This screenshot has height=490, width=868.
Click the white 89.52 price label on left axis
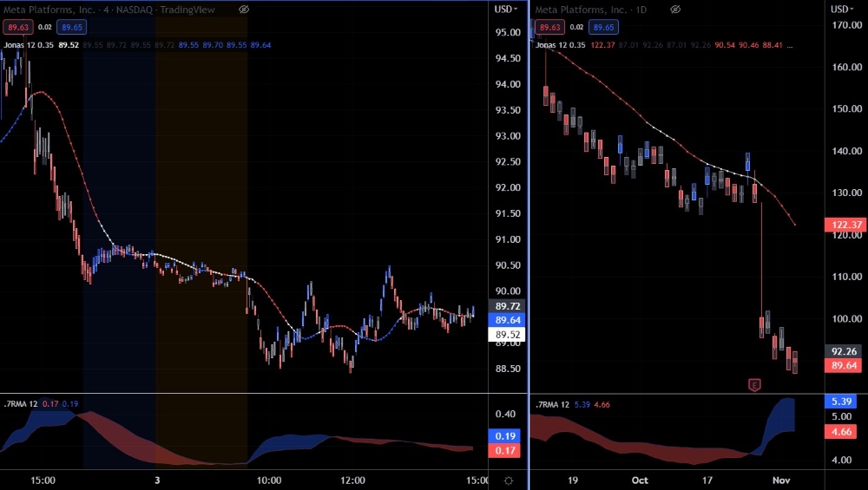(508, 335)
